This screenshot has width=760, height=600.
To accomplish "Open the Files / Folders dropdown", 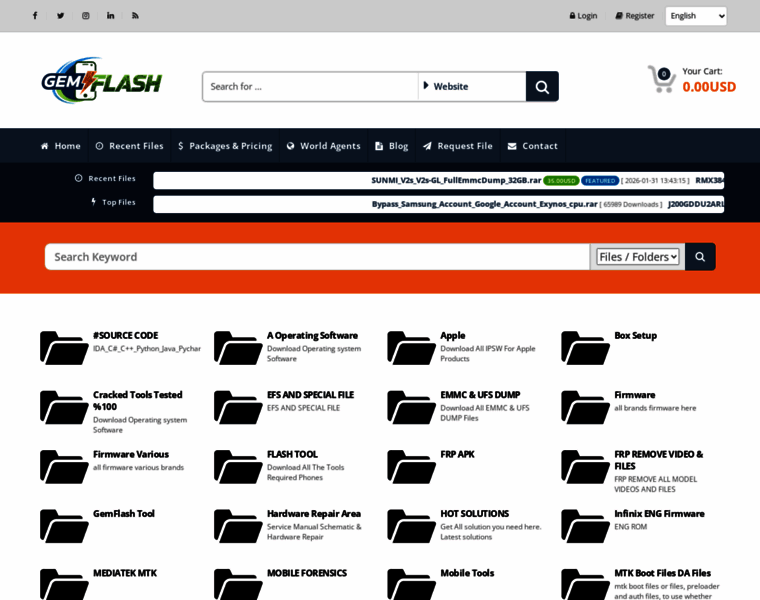I will pyautogui.click(x=637, y=257).
